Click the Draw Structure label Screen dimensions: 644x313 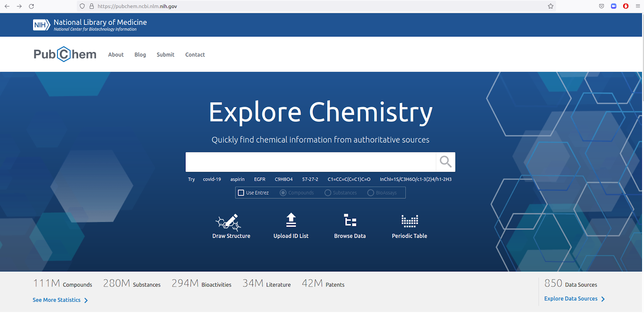231,236
